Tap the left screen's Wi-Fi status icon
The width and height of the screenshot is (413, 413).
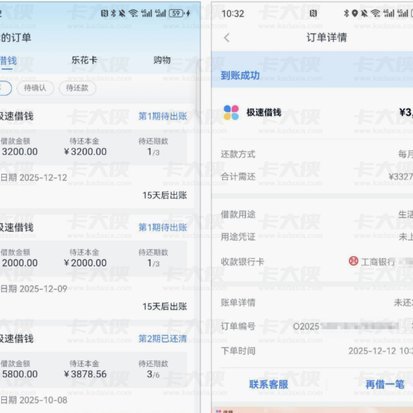133,13
